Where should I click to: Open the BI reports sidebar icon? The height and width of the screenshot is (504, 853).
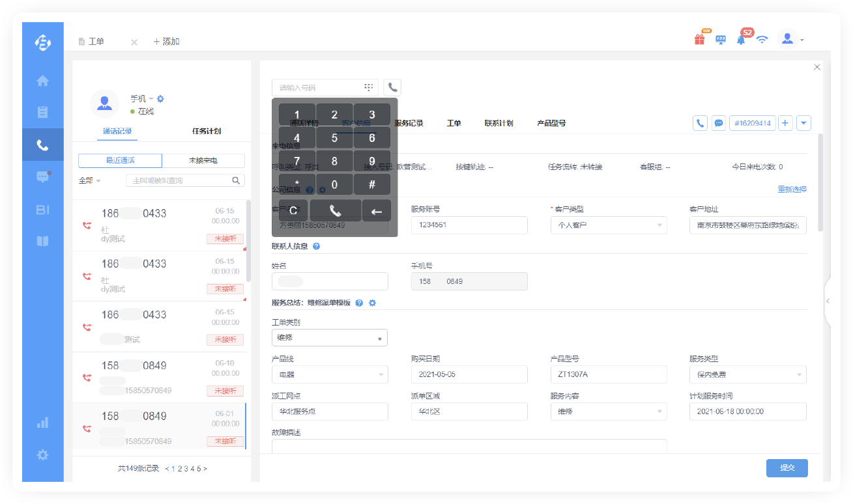42,209
